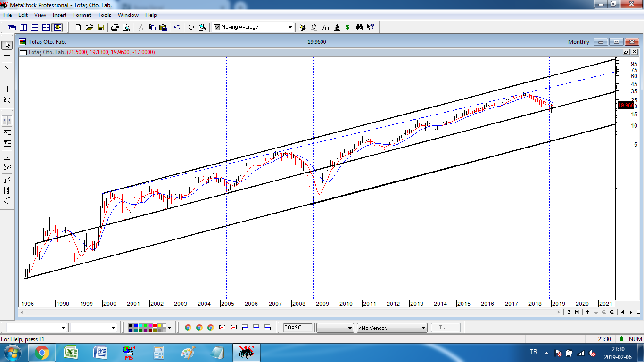Screen dimensions: 644x362
Task: Click the Monthly periodicity label
Action: 578,42
